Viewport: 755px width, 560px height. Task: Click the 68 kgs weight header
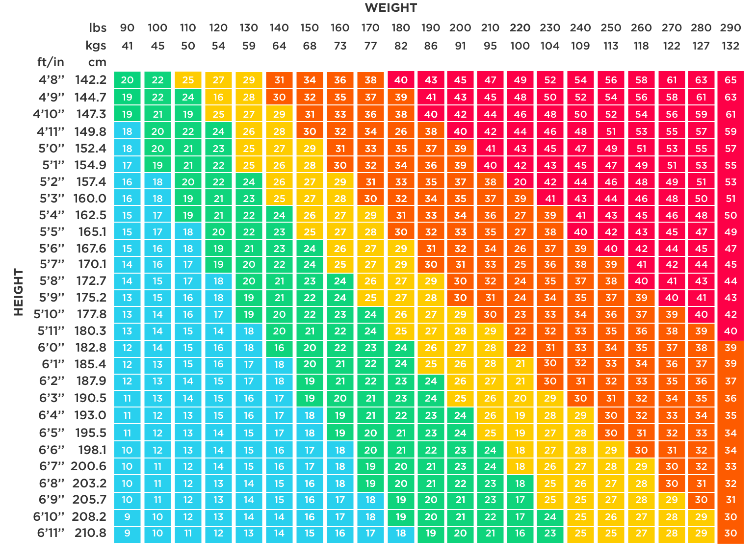coord(310,46)
